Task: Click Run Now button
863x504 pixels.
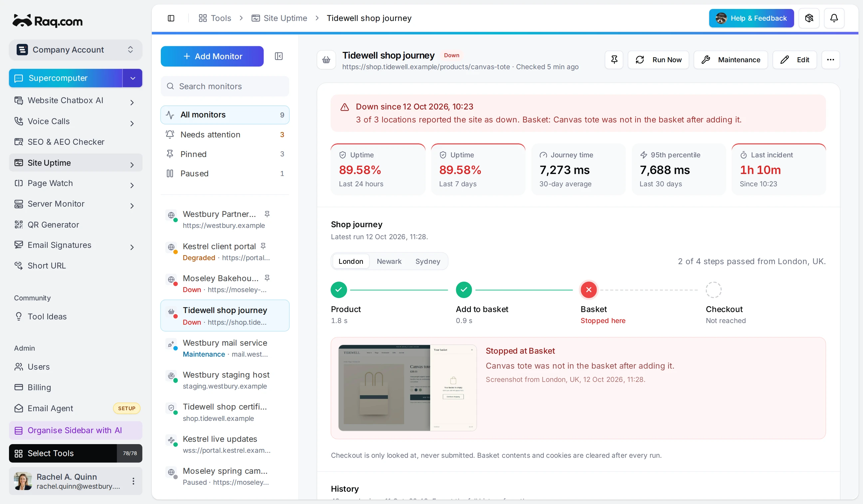Action: (x=658, y=60)
